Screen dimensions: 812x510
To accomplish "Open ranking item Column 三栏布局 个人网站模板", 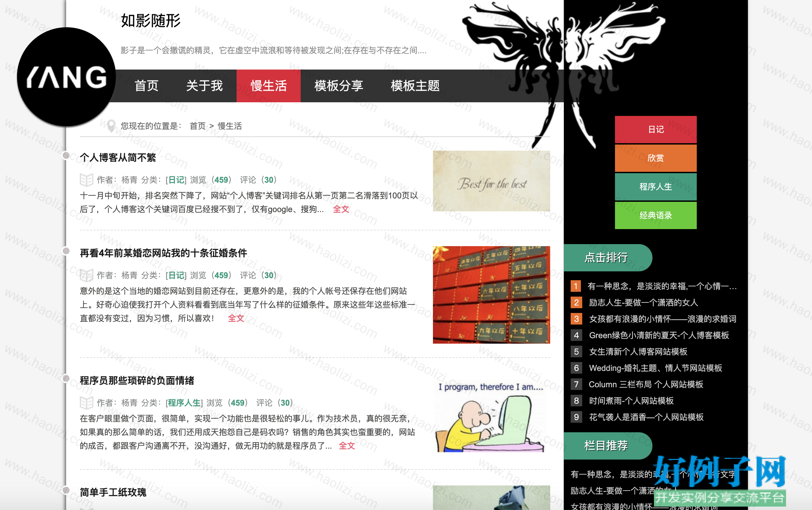I will (646, 385).
